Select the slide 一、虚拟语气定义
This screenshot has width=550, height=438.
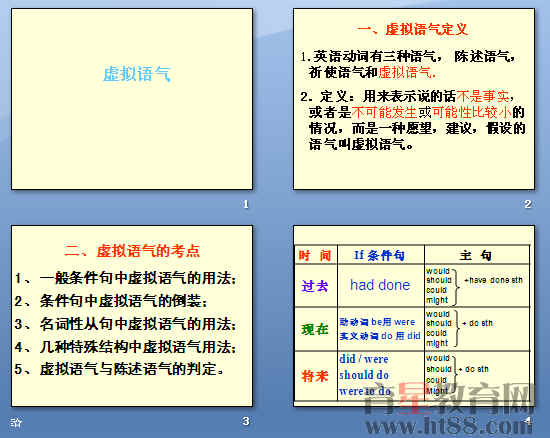(414, 99)
